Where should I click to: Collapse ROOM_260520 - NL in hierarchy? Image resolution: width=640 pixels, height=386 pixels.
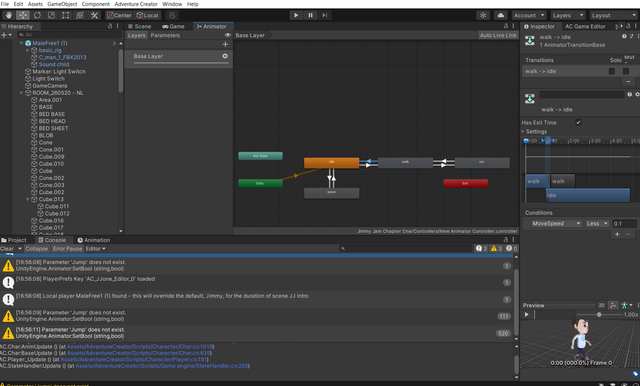click(21, 93)
